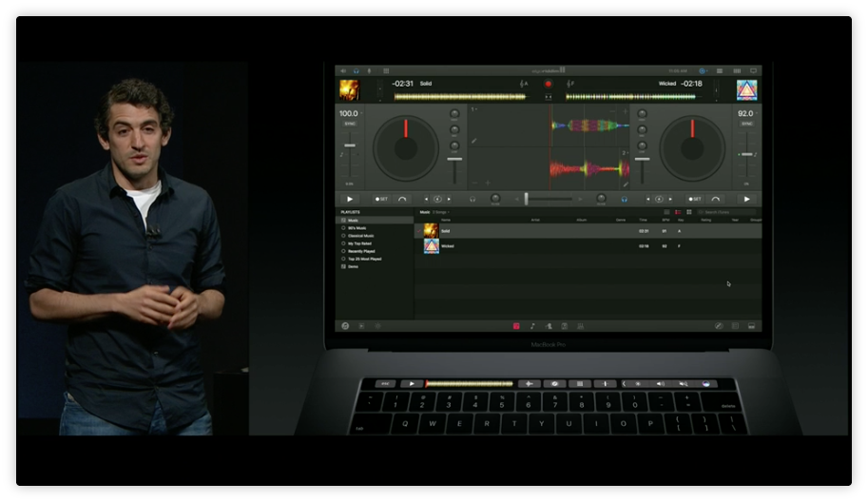
Task: Click the key F clef icon
Action: (x=570, y=84)
